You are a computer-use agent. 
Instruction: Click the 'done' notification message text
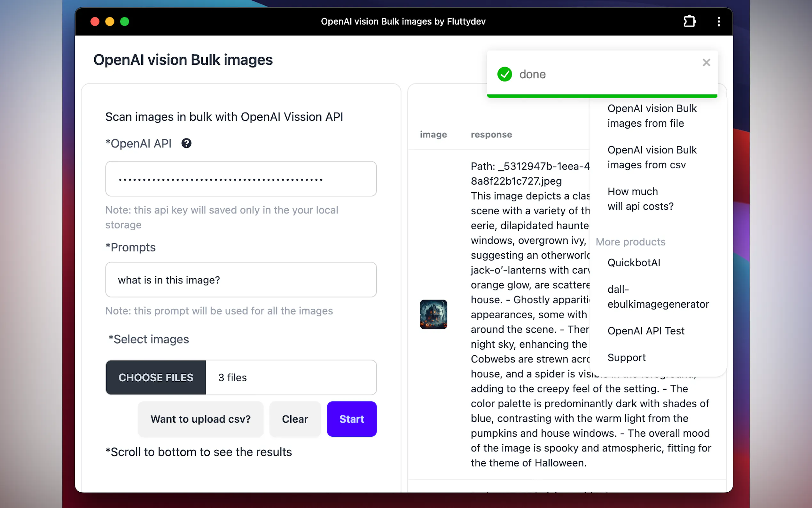532,74
